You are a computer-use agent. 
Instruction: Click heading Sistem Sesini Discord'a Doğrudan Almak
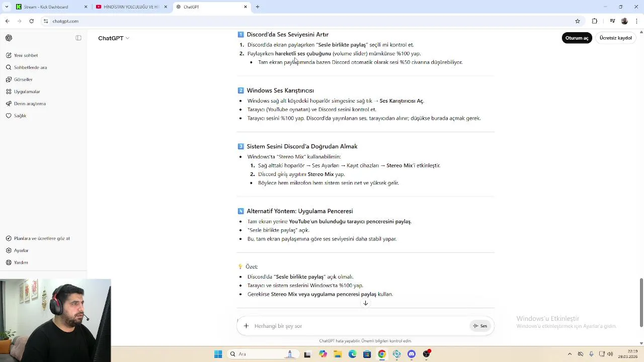pos(302,146)
